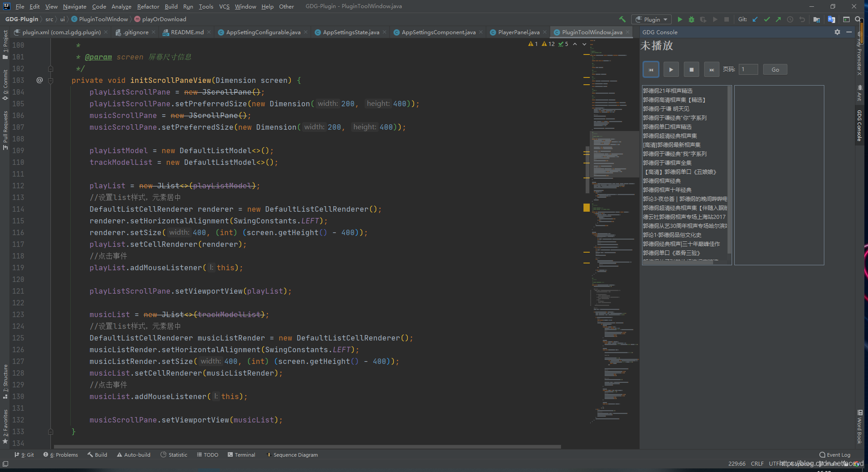
Task: Click the Git Commit checkmark icon
Action: [767, 19]
